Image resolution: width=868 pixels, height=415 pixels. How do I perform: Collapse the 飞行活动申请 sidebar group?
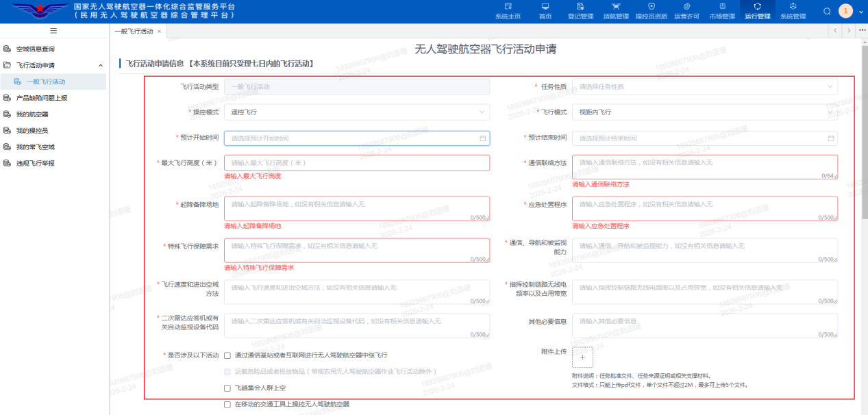point(101,66)
